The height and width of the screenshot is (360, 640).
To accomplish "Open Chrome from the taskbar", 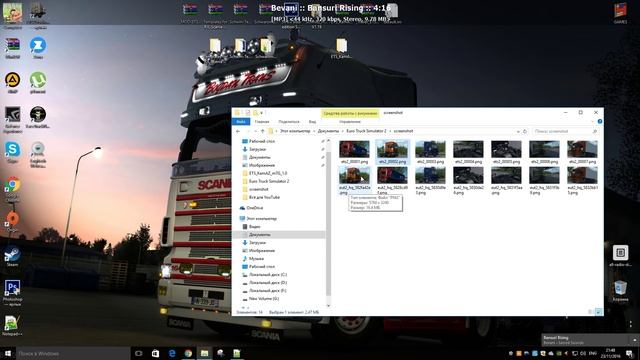I will pos(188,353).
